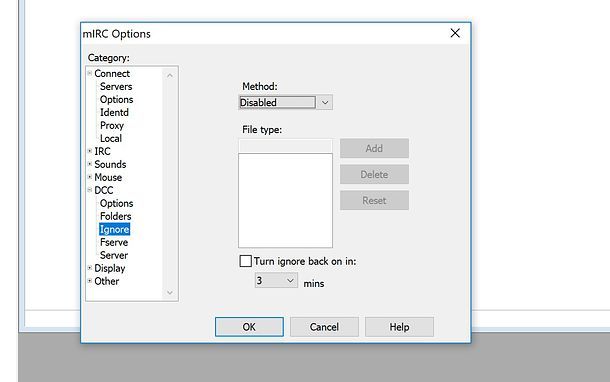610x382 pixels.
Task: Enable Turn ignore back on in checkbox
Action: pyautogui.click(x=245, y=261)
